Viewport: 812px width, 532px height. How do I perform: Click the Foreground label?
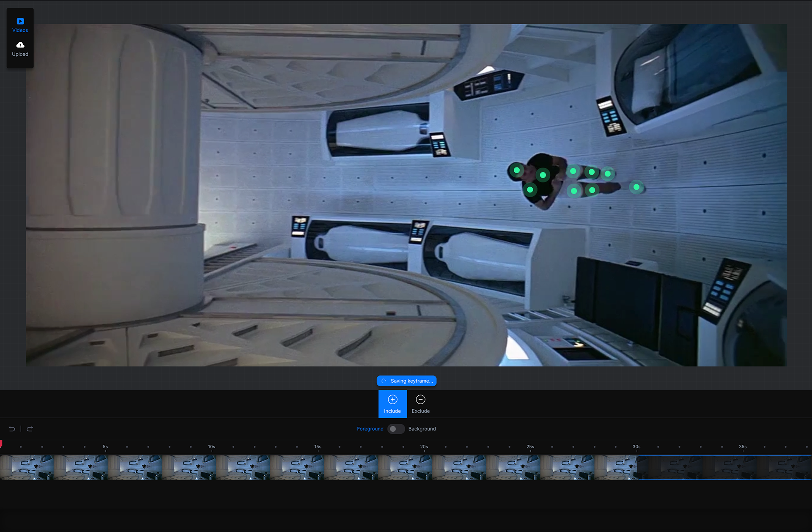370,429
